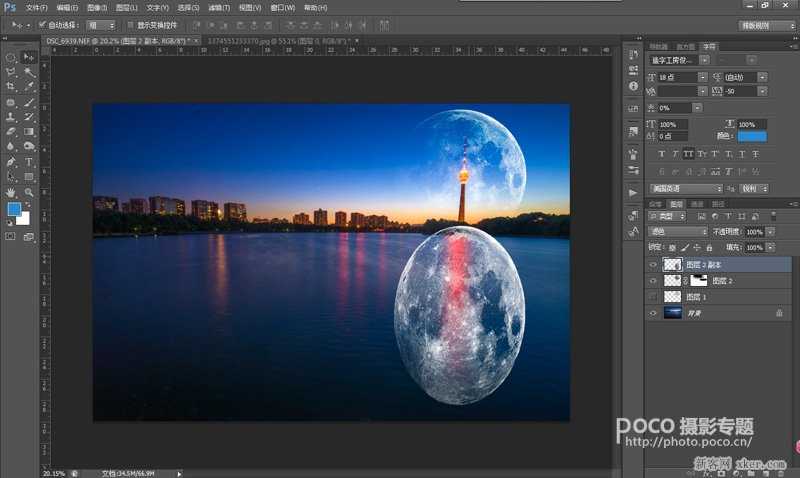Toggle All Caps (TT) in Character panel
The height and width of the screenshot is (478, 800).
click(x=688, y=154)
